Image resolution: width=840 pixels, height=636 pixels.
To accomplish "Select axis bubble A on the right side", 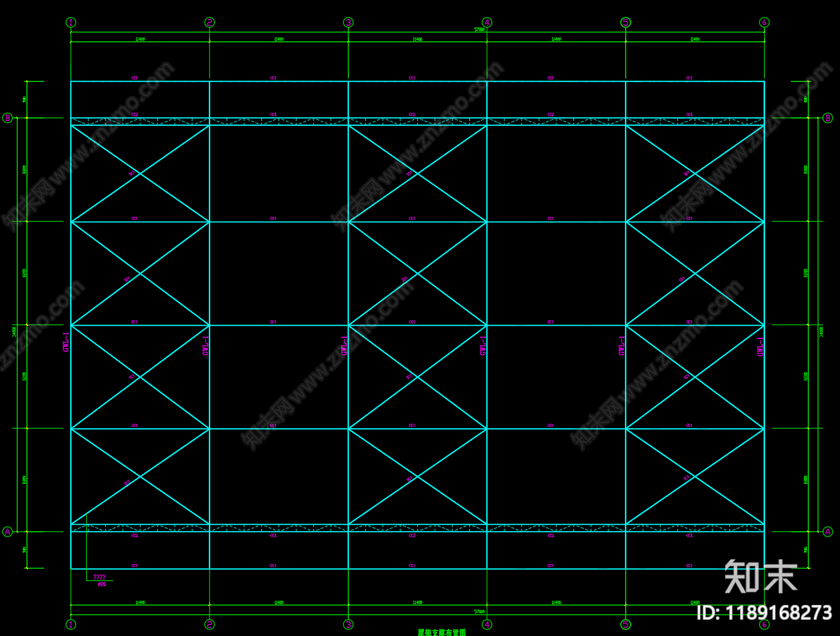I will coord(828,532).
